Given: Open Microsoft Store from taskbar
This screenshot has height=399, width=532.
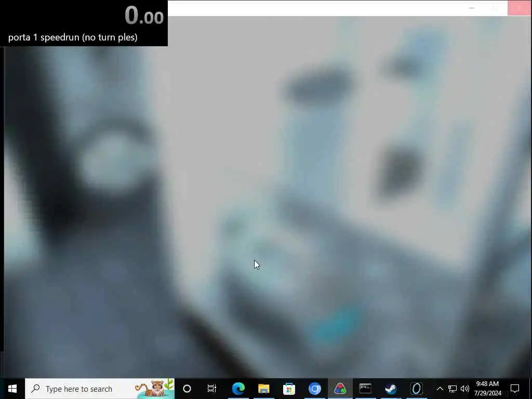Looking at the screenshot, I should tap(289, 389).
